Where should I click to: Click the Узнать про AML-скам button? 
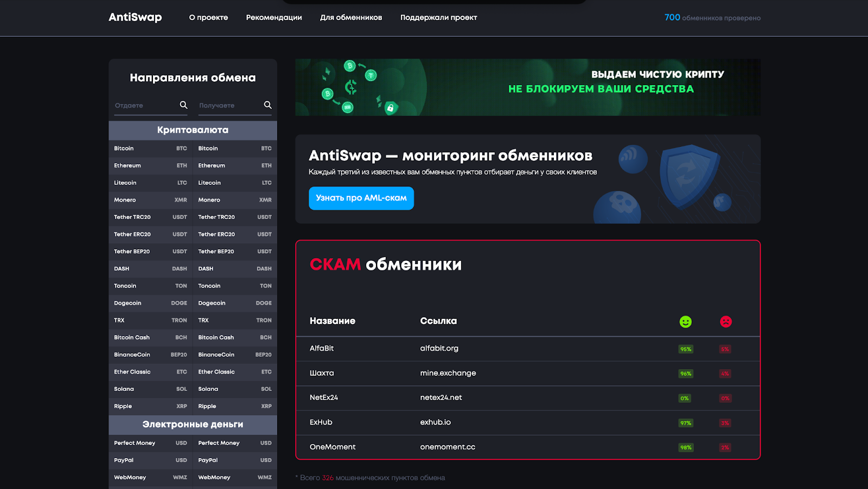(361, 198)
